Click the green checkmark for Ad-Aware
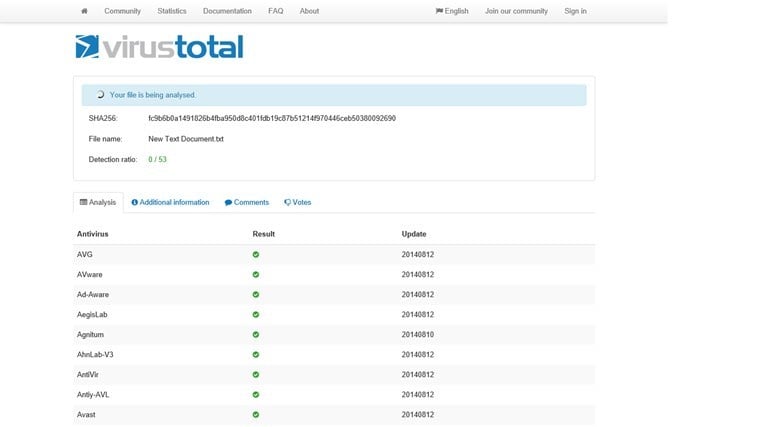The height and width of the screenshot is (427, 759). (x=256, y=294)
